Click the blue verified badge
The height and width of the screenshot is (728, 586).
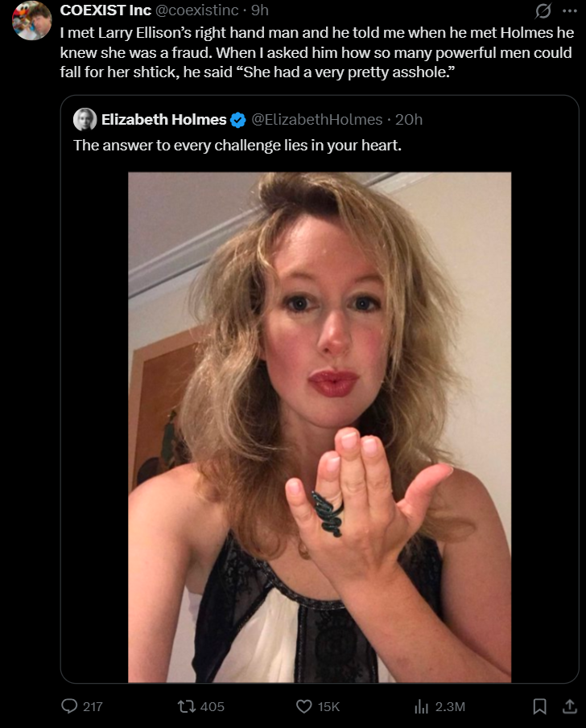click(238, 120)
